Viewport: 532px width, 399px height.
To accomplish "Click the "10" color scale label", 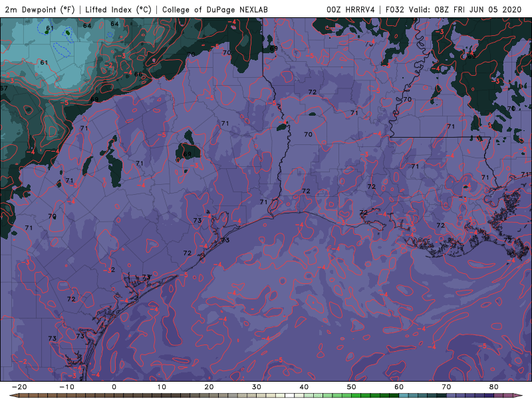I will (162, 387).
